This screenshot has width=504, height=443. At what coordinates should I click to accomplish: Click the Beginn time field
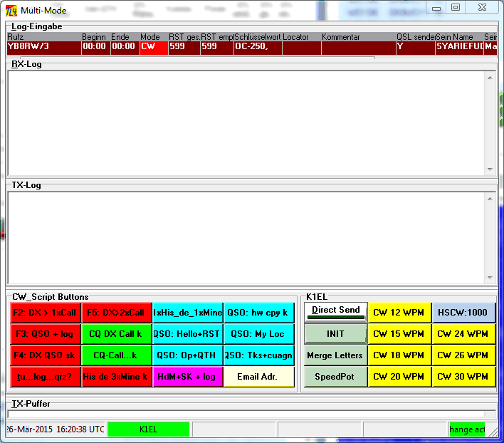coord(96,48)
